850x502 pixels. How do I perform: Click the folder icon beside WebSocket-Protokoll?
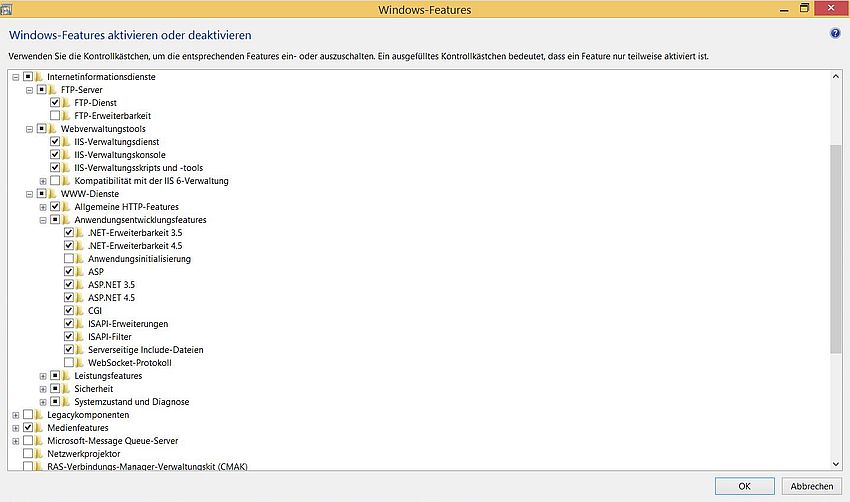pos(80,363)
